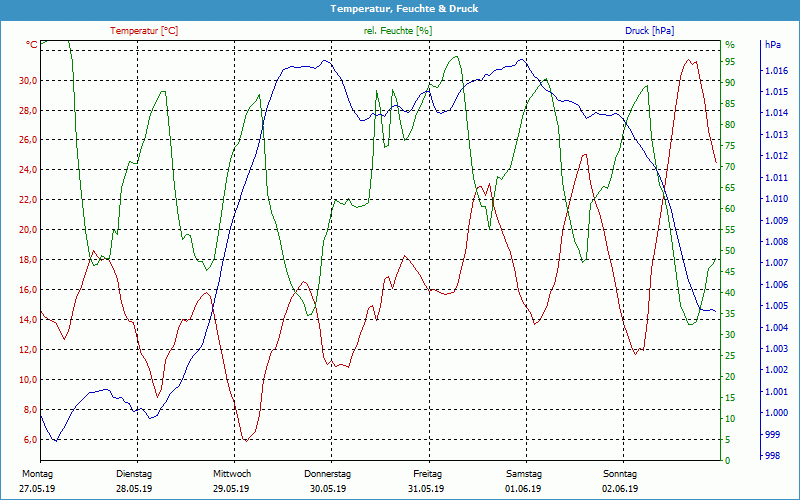The width and height of the screenshot is (800, 500).
Task: Click the 1.016 pressure axis value
Action: pyautogui.click(x=776, y=70)
